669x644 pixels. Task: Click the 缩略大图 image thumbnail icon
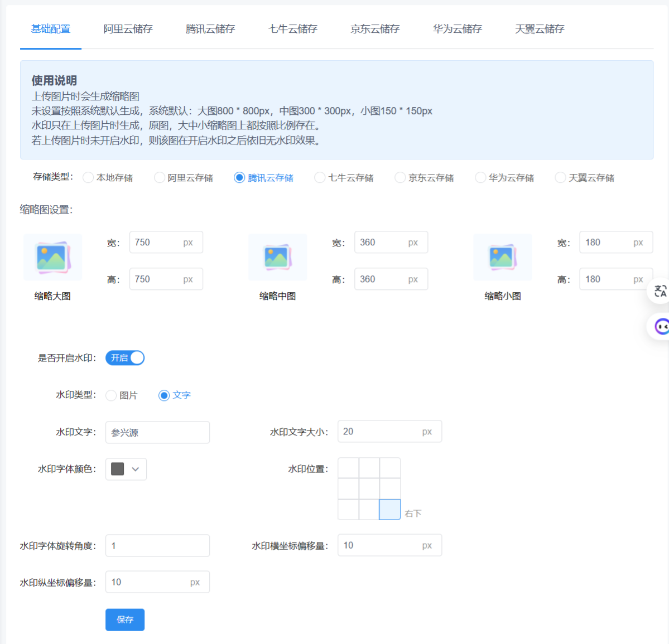[x=52, y=256]
